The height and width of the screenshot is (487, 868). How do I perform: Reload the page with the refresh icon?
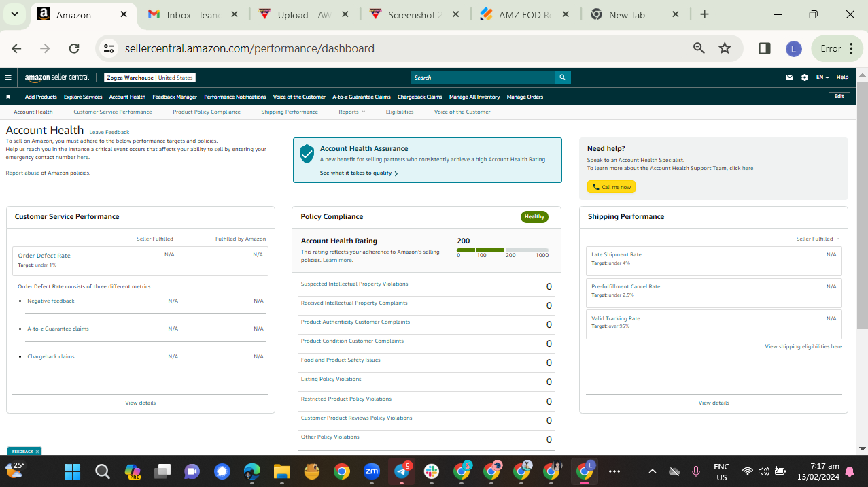(x=74, y=48)
